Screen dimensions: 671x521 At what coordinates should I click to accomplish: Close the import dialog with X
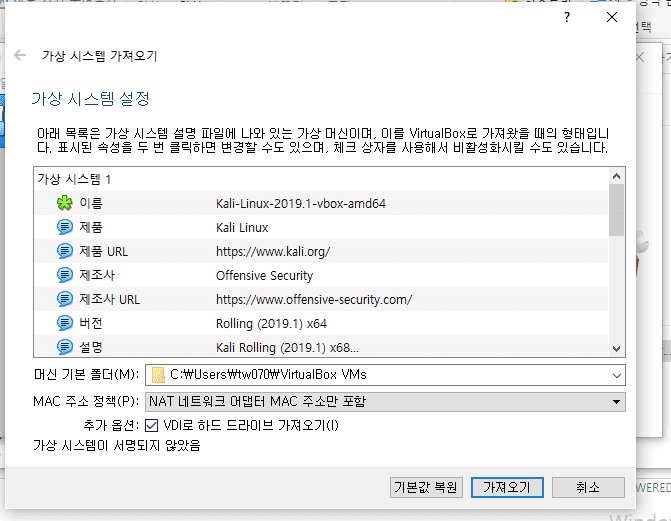(x=612, y=17)
